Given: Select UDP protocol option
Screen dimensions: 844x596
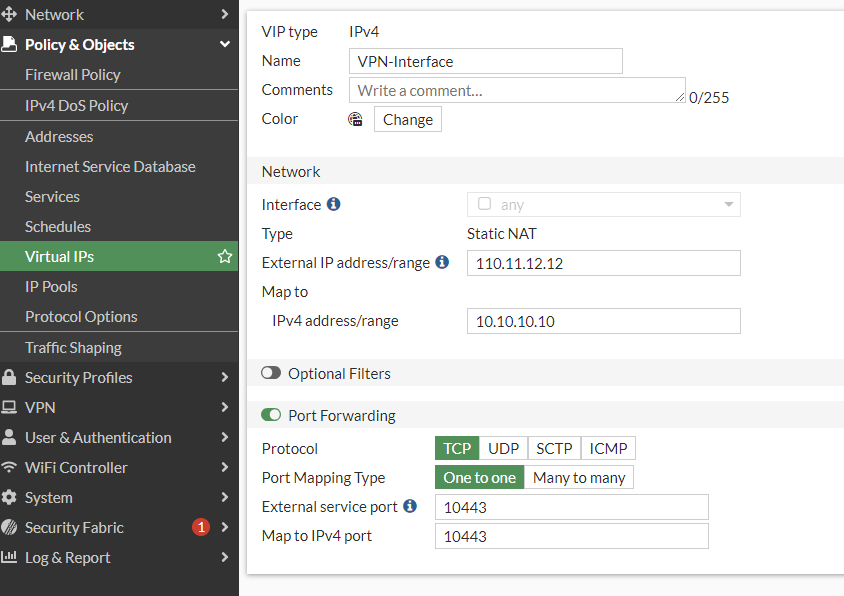Looking at the screenshot, I should pyautogui.click(x=503, y=448).
